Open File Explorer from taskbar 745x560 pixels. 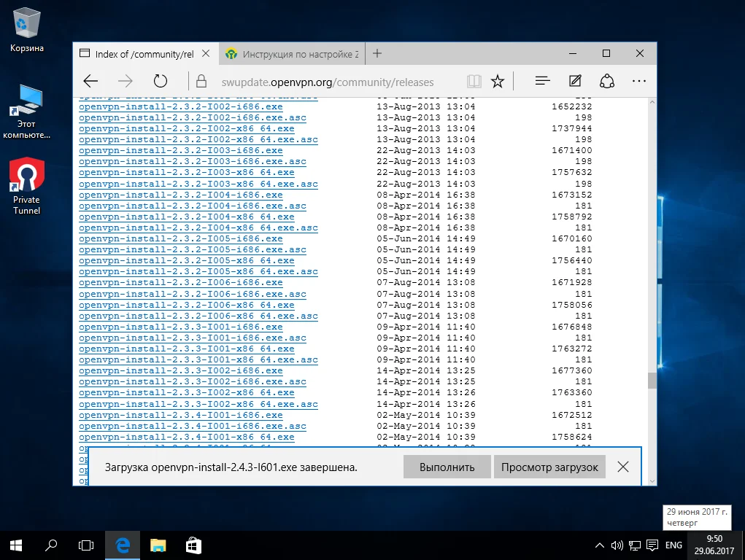coord(158,545)
